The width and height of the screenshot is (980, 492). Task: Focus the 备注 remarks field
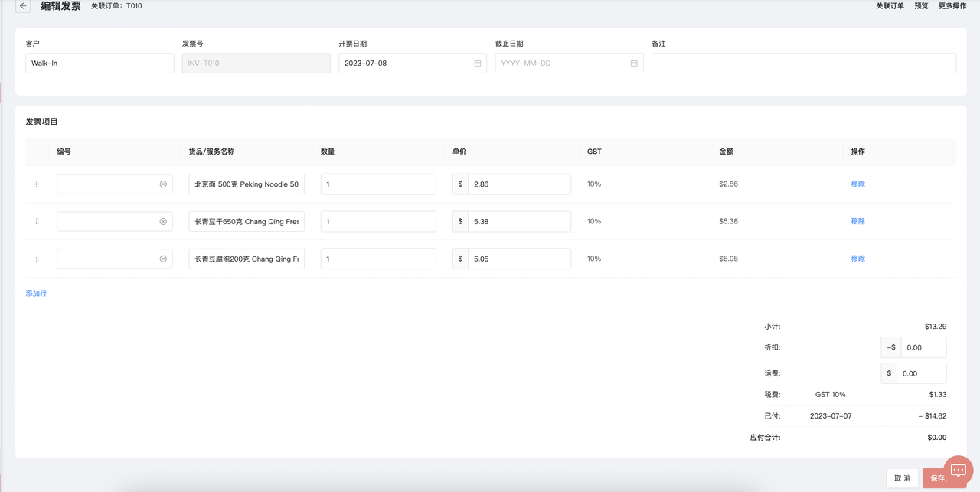pyautogui.click(x=804, y=64)
